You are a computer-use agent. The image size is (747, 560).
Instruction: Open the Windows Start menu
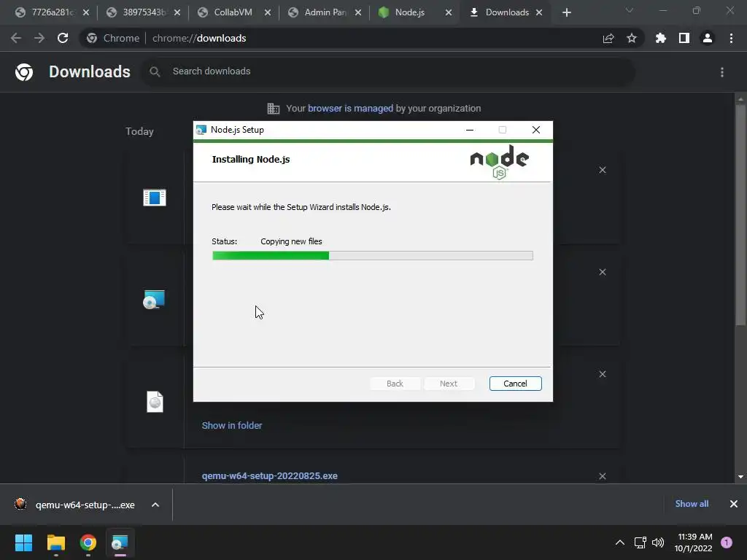pyautogui.click(x=23, y=542)
